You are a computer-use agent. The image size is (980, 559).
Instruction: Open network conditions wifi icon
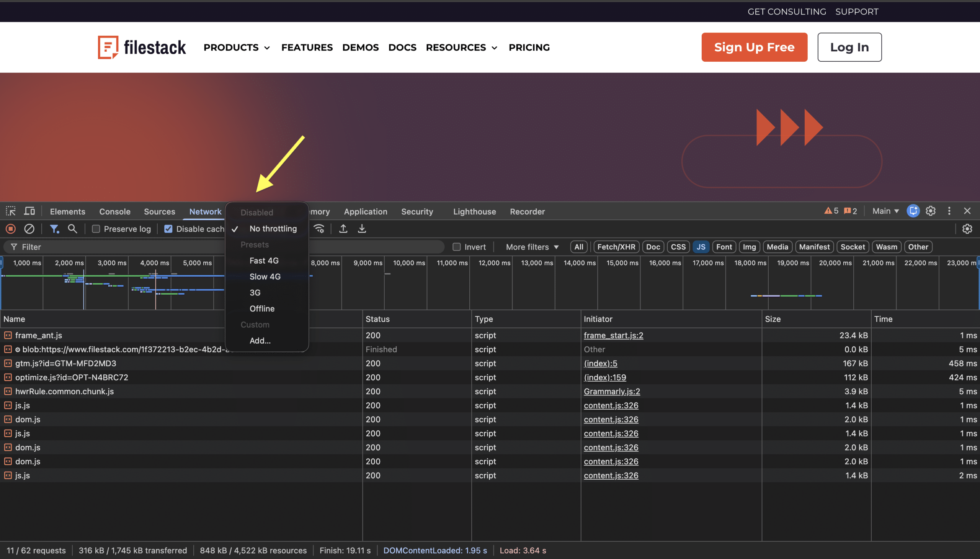[319, 229]
